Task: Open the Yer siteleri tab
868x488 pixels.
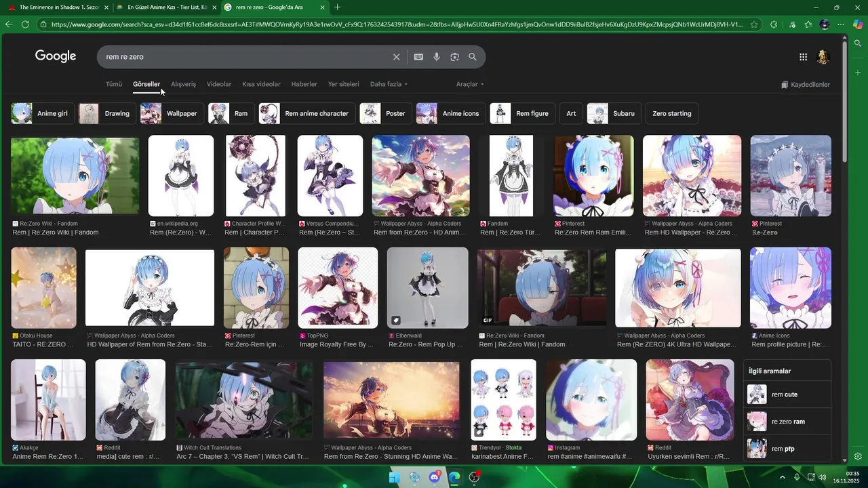Action: tap(343, 84)
